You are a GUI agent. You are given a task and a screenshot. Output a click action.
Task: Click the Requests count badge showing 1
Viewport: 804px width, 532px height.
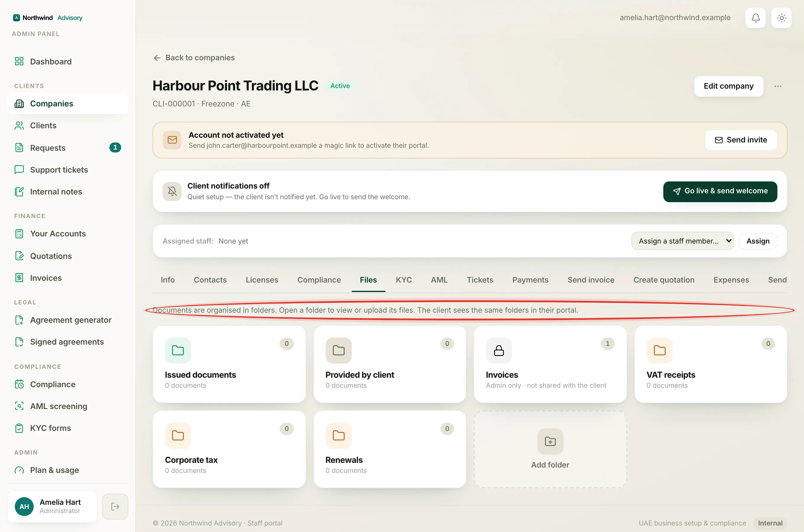click(115, 147)
